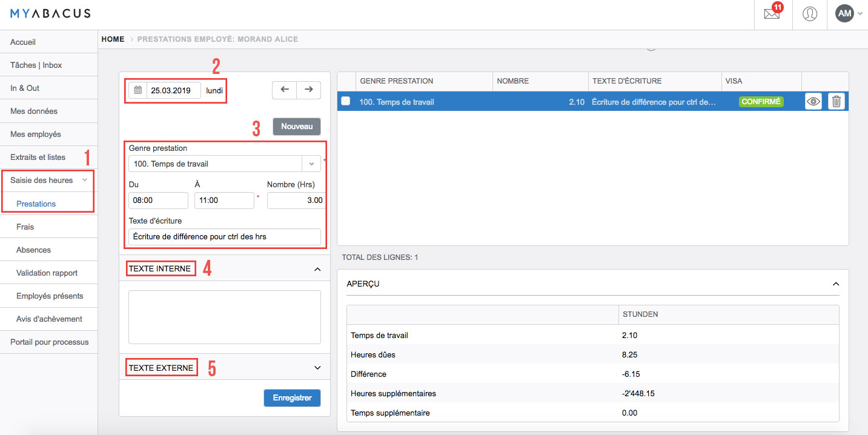Click the date field 25.03.2019
The image size is (868, 435).
(173, 90)
